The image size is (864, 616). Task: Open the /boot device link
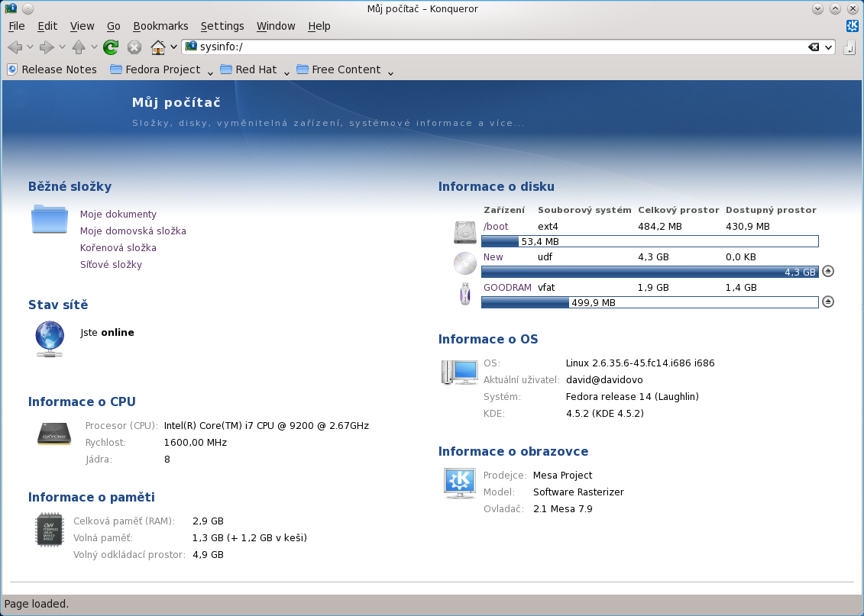coord(496,226)
